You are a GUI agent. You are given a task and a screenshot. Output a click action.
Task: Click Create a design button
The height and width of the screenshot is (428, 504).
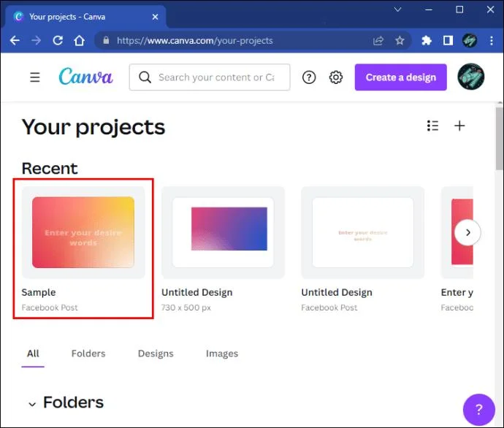(x=401, y=77)
